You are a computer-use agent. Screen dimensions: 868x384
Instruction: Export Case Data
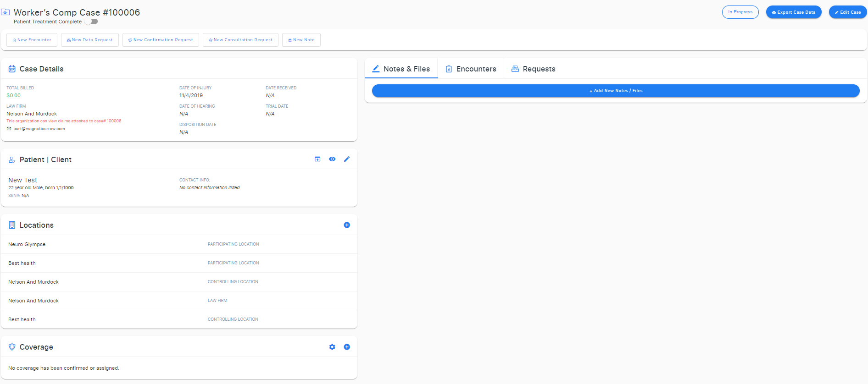coord(793,12)
